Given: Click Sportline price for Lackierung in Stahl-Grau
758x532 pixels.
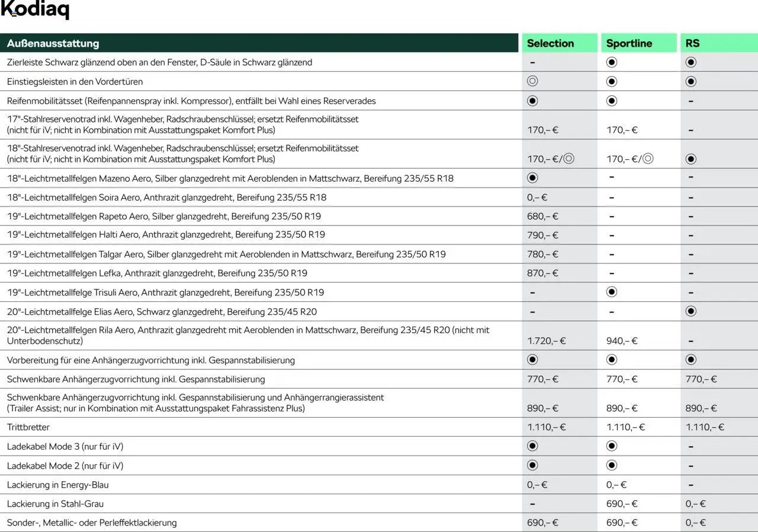Looking at the screenshot, I should tap(622, 504).
